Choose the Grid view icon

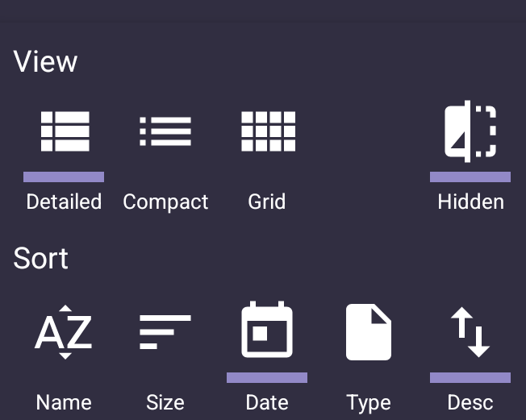pos(268,131)
